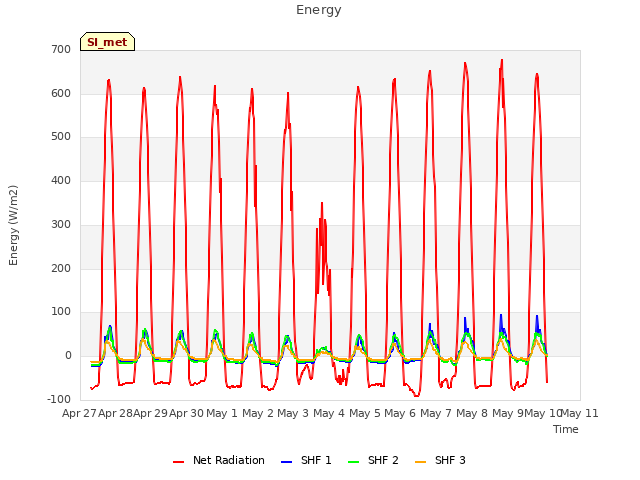Click the Apr 30 x-axis label
This screenshot has width=640, height=480.
[187, 413]
